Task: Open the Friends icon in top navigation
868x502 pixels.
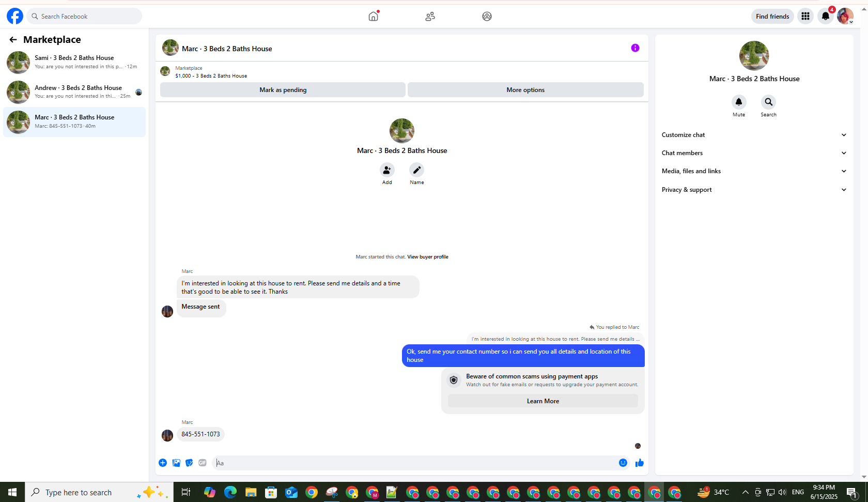Action: tap(430, 16)
